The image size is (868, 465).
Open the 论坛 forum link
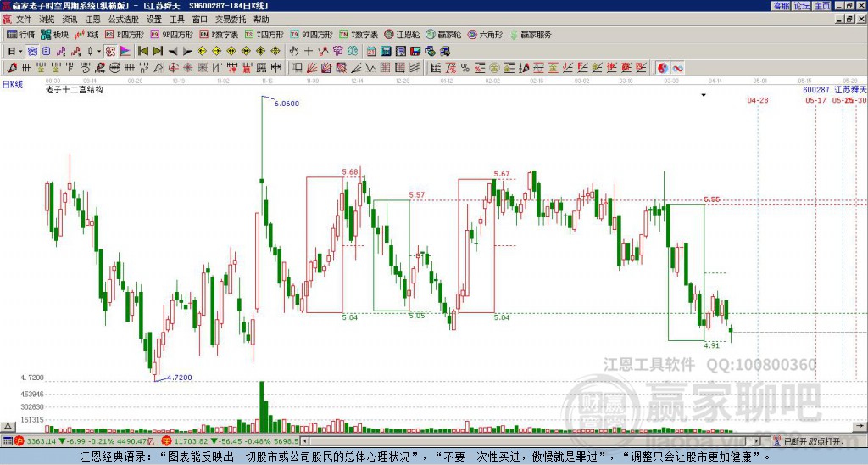pyautogui.click(x=802, y=6)
